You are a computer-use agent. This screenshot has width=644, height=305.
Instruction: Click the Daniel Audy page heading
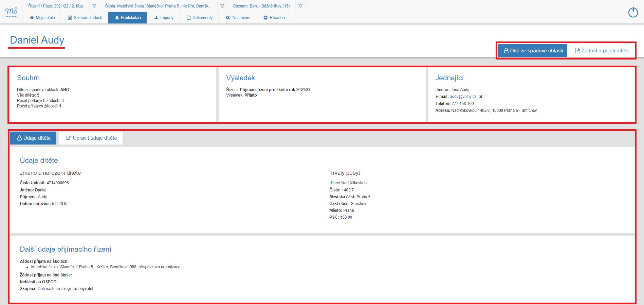(37, 40)
